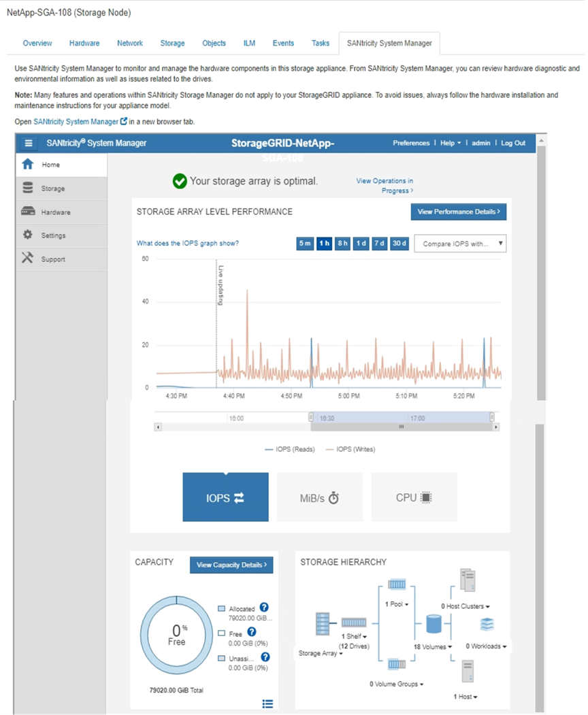This screenshot has width=588, height=715.
Task: Switch to the Objects tab
Action: coord(214,44)
